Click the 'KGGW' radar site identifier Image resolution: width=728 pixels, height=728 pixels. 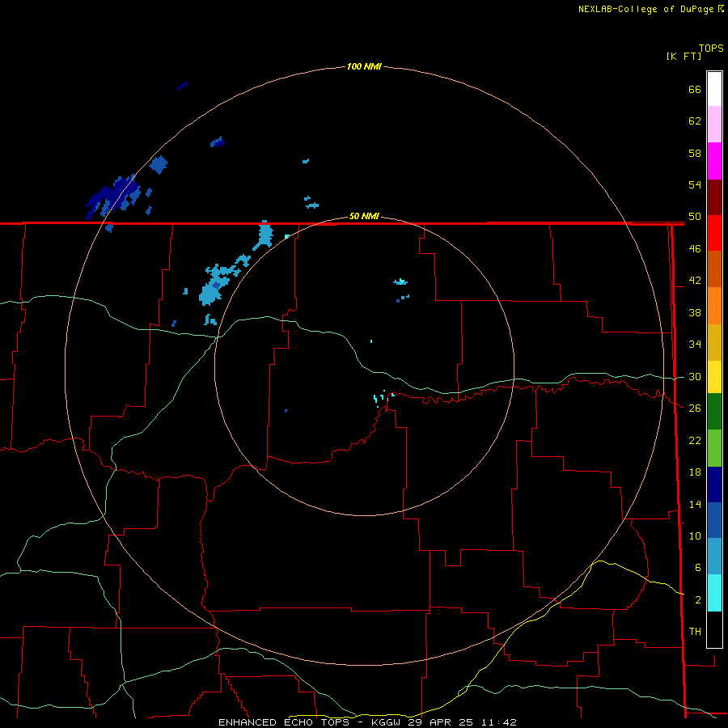pos(386,722)
